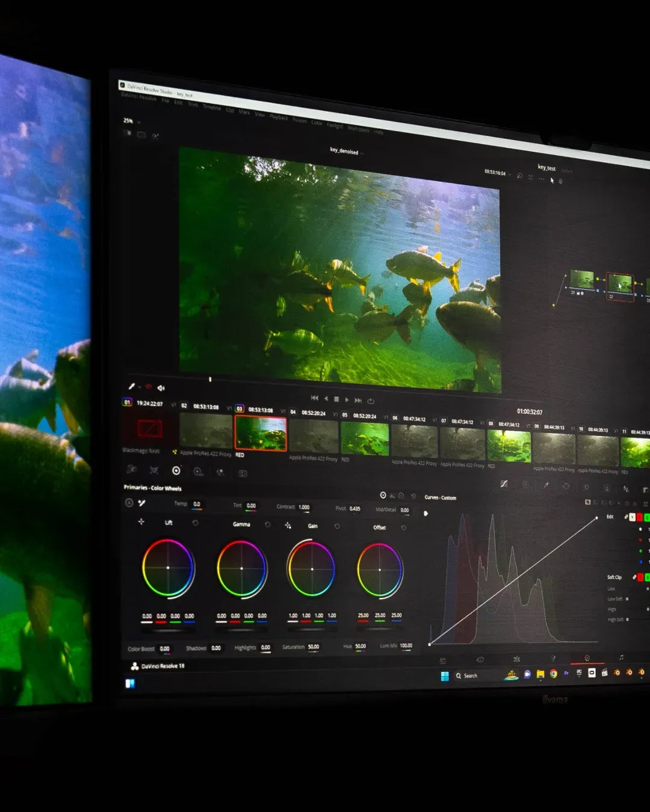
Task: Toggle viewer audio mute speaker
Action: (161, 388)
